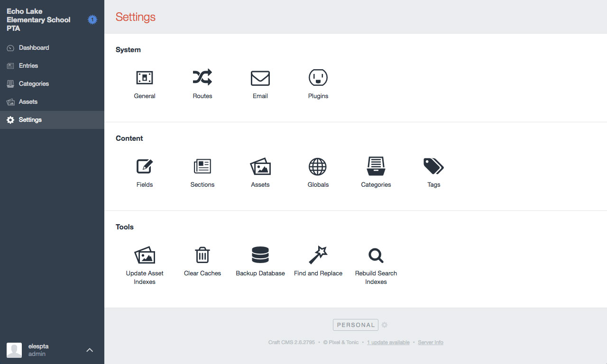The width and height of the screenshot is (607, 364).
Task: Open Sections newspaper icon
Action: [x=202, y=166]
